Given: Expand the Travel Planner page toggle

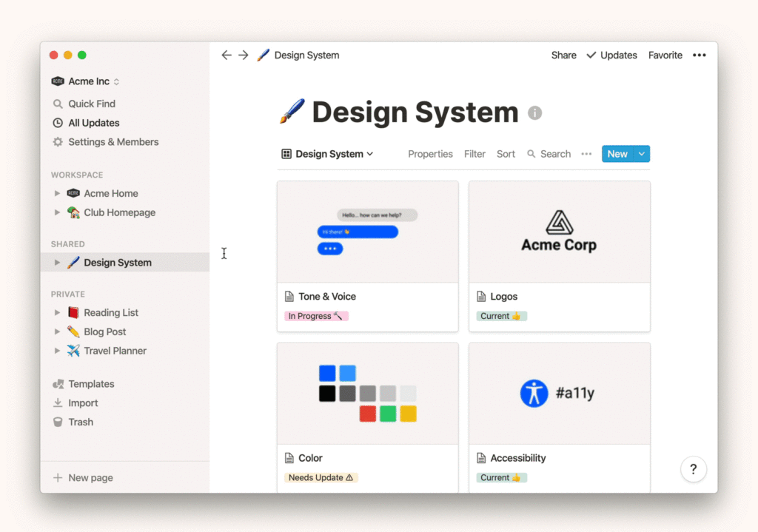Looking at the screenshot, I should click(x=57, y=351).
